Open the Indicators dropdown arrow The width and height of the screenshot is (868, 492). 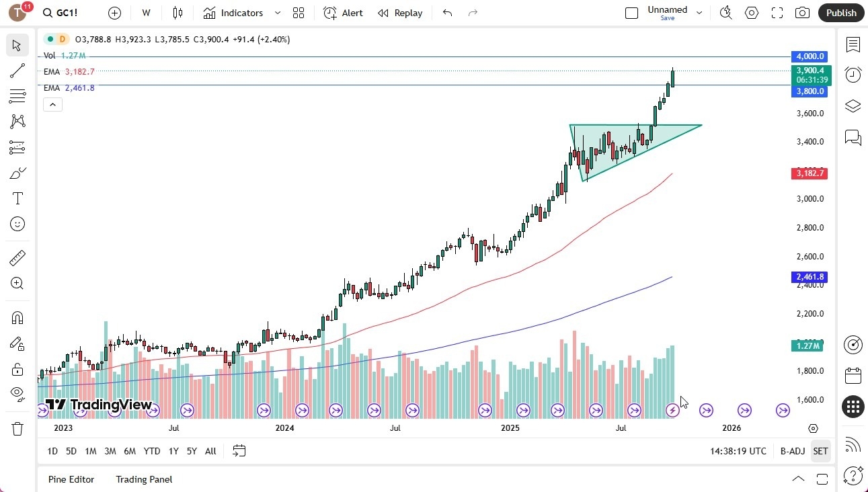(277, 13)
